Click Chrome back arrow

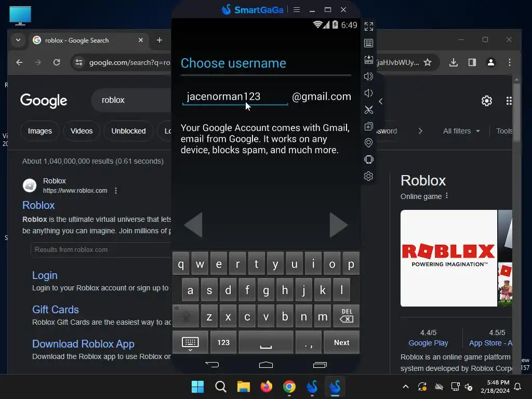[19, 62]
